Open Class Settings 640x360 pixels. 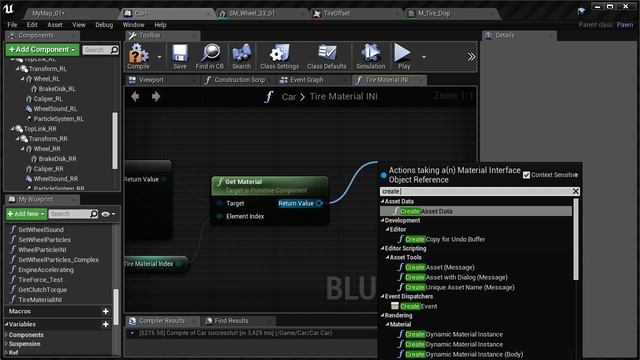280,56
